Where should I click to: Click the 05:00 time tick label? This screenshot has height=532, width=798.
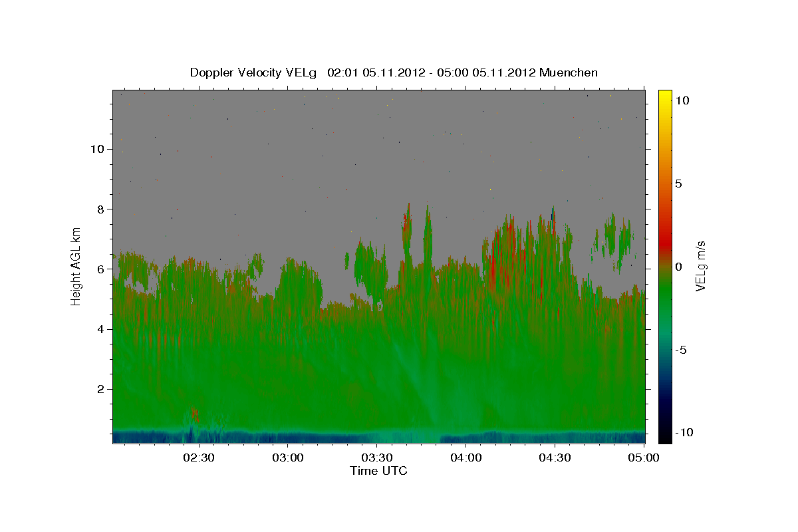click(643, 458)
